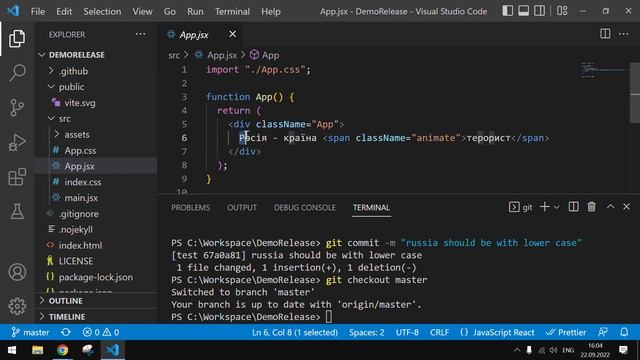Select language mode JavaScript React
Screen dimensions: 640x360
click(x=497, y=332)
